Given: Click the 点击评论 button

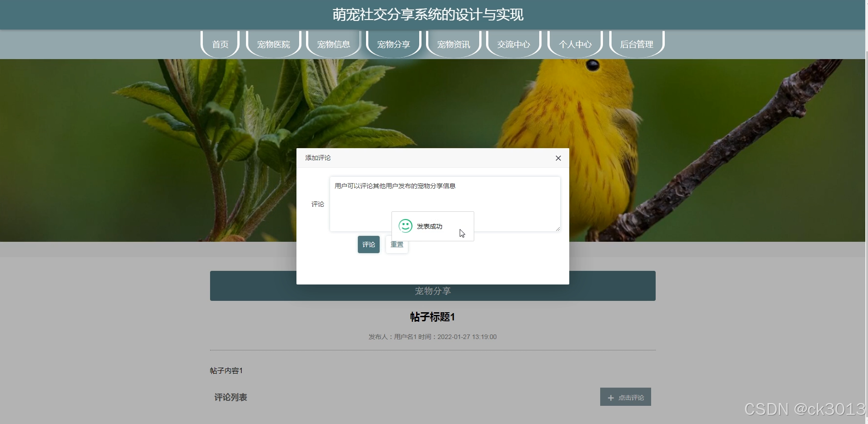Looking at the screenshot, I should pos(626,397).
